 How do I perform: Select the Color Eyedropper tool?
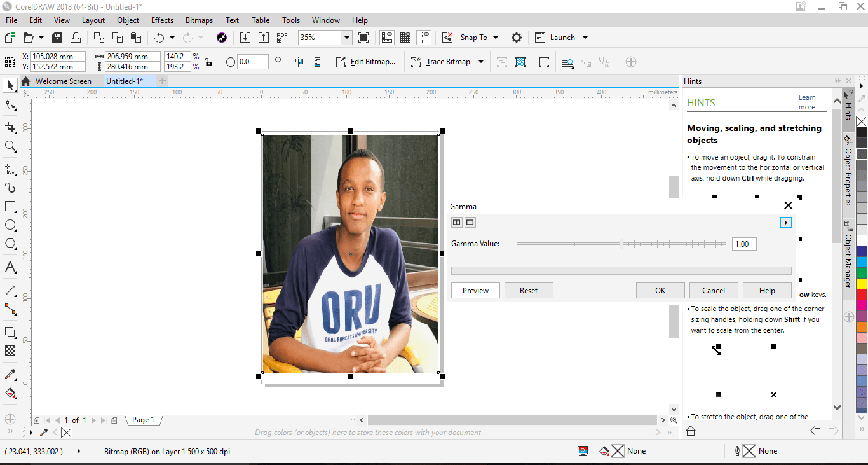click(x=11, y=374)
